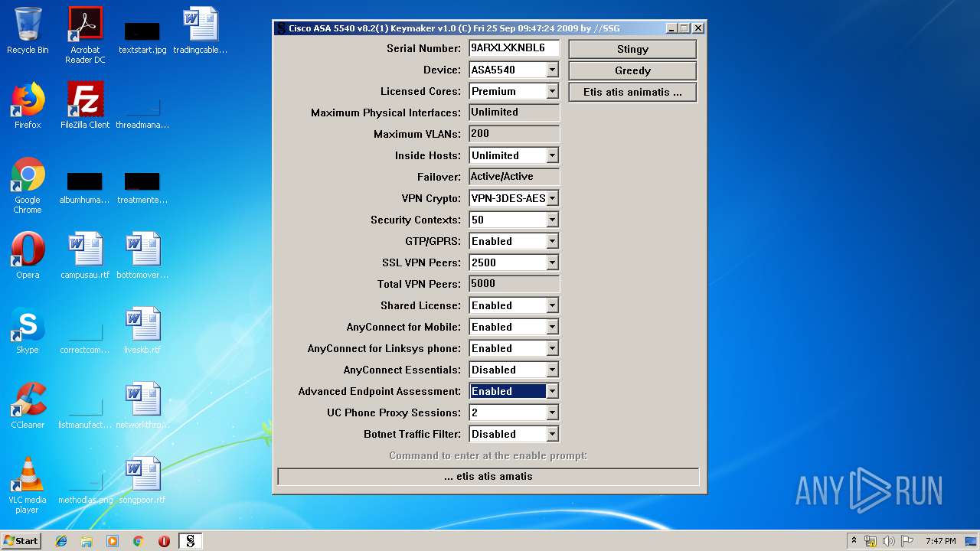Screen dimensions: 980x551
Task: Open Windows Explorer from taskbar
Action: [x=87, y=541]
